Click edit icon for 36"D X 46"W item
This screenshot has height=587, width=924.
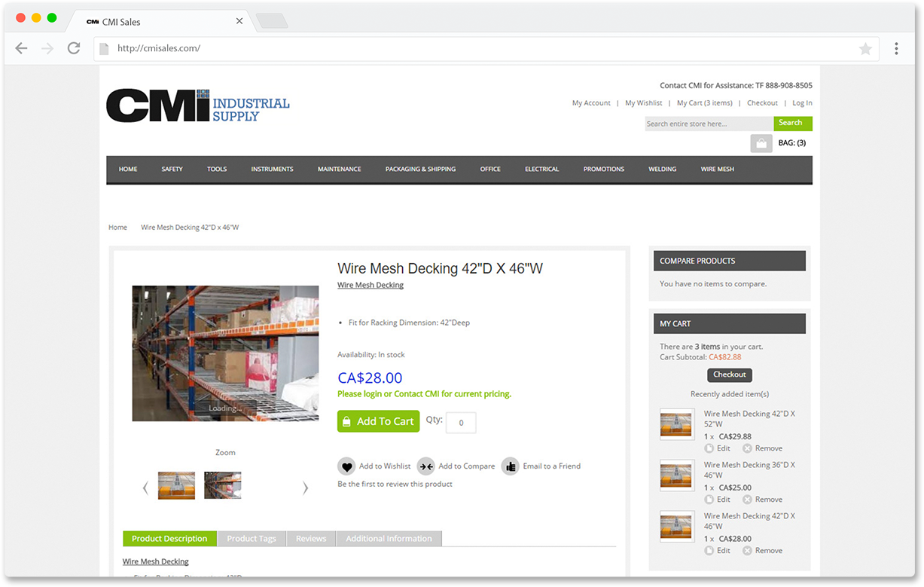(x=709, y=500)
